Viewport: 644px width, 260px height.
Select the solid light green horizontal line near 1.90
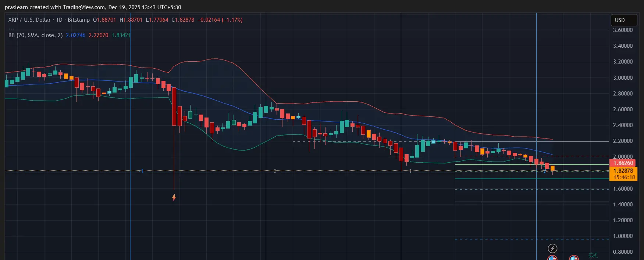(532, 165)
